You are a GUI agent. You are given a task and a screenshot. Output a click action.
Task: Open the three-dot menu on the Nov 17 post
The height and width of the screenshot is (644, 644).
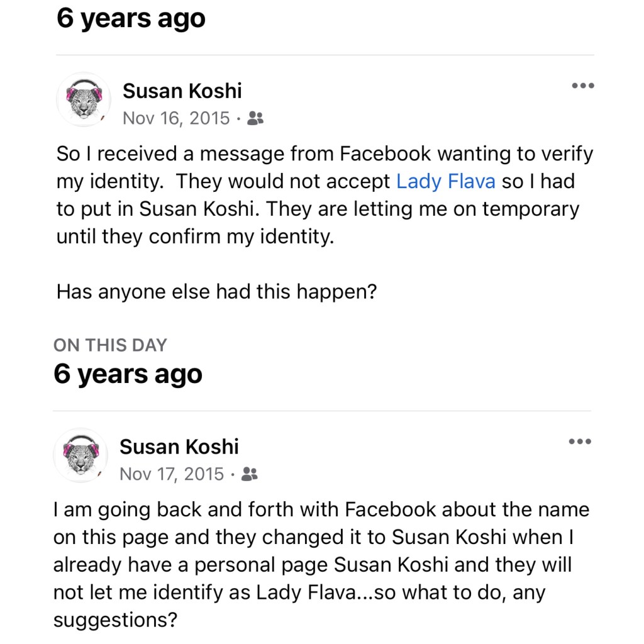580,442
